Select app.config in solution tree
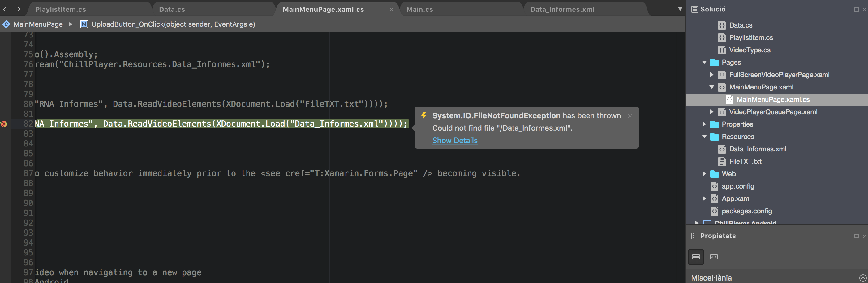The image size is (868, 283). [x=737, y=186]
